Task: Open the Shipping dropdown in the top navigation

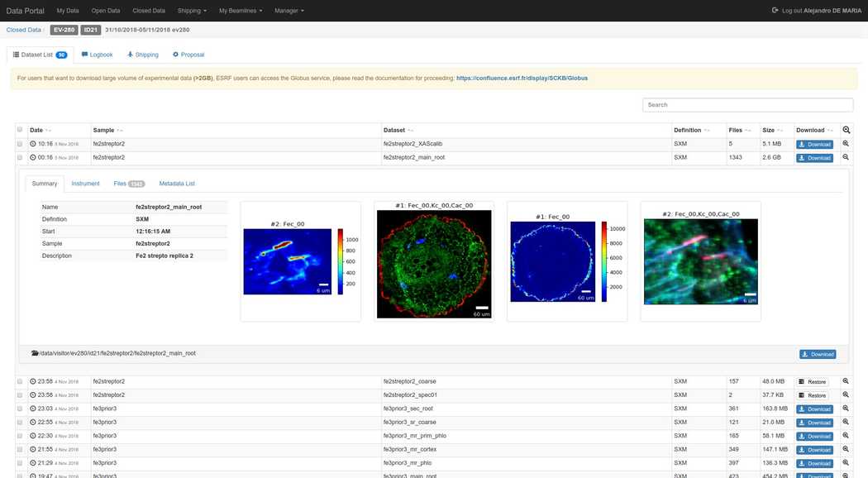Action: click(190, 11)
